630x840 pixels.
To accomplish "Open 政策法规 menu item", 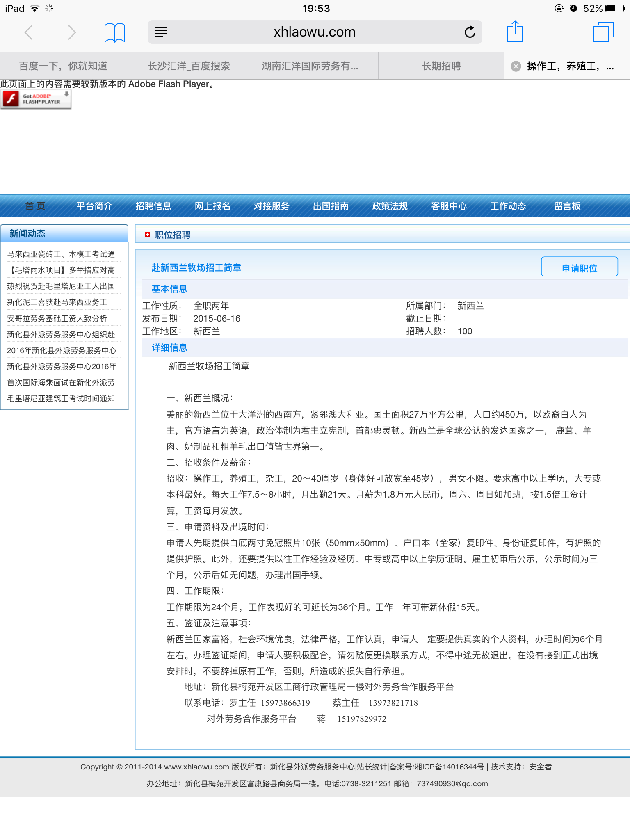I will point(390,206).
